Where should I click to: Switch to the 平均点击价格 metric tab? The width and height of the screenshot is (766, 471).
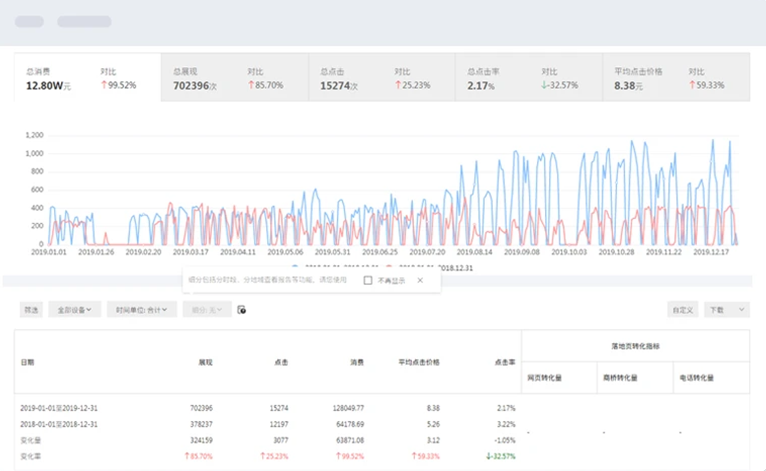[x=677, y=78]
